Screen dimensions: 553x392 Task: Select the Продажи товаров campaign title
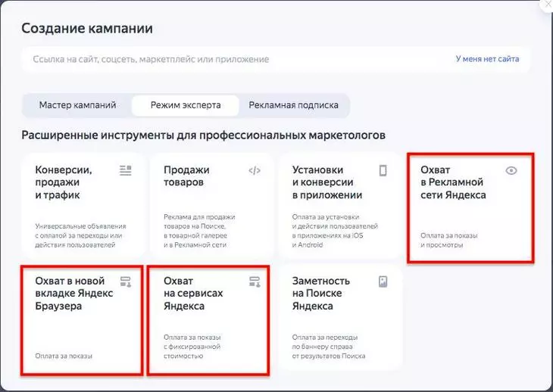(x=186, y=176)
